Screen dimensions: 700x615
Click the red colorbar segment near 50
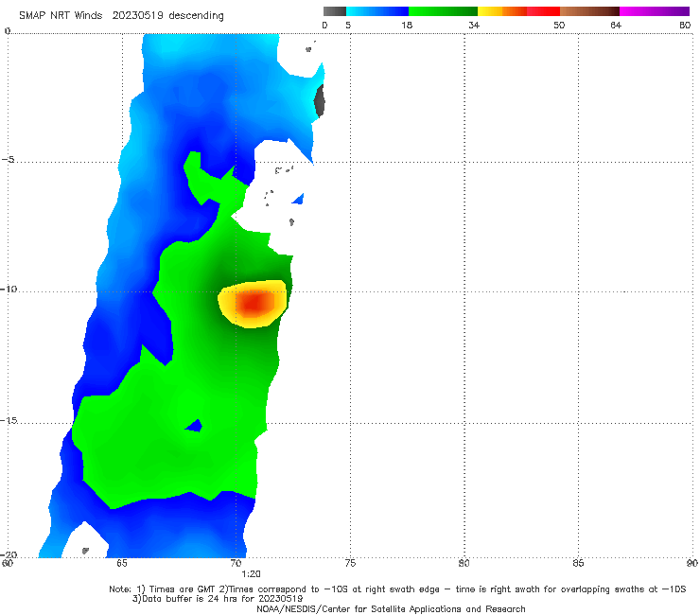pyautogui.click(x=543, y=11)
